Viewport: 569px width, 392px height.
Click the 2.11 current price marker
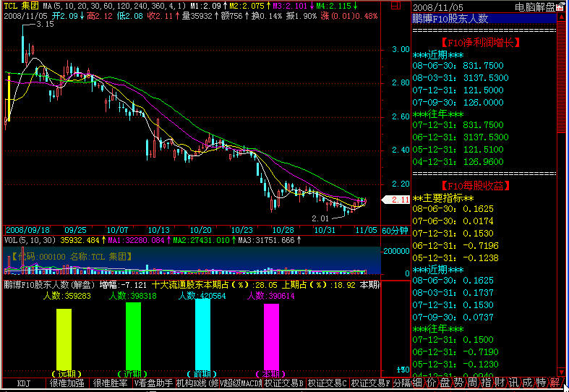pos(396,200)
